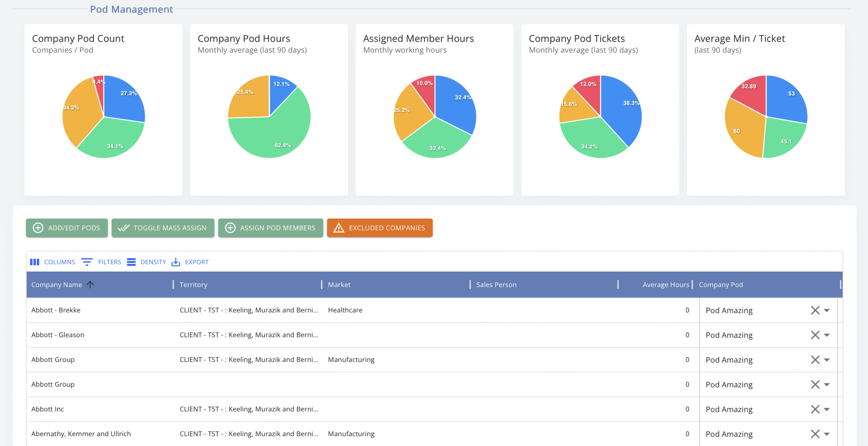868x446 pixels.
Task: Click the warning icon on Excluded Companies
Action: coord(338,228)
